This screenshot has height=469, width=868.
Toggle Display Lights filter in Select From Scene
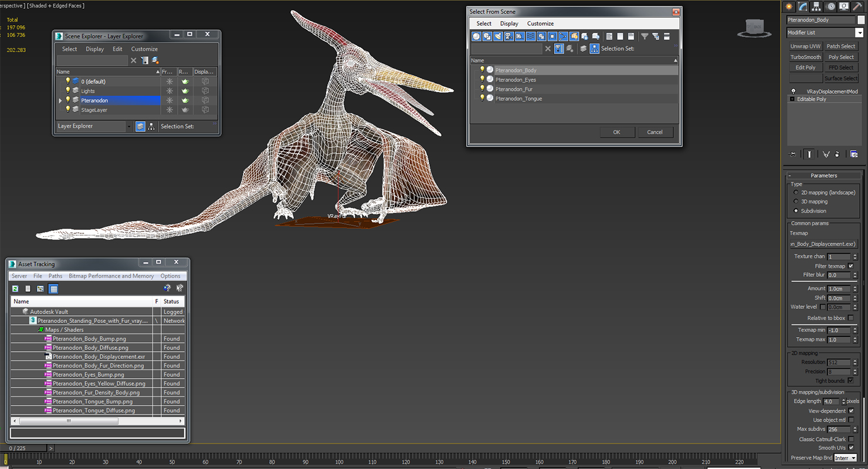(x=498, y=36)
